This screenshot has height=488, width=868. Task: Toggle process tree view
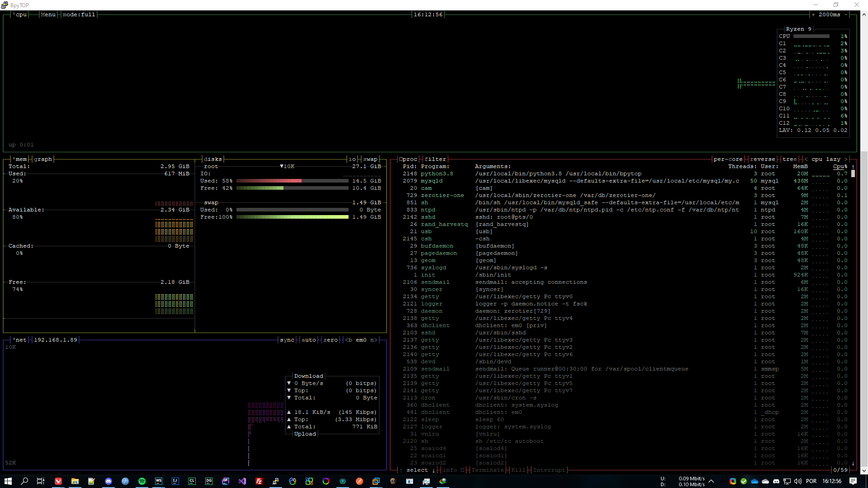tap(789, 159)
